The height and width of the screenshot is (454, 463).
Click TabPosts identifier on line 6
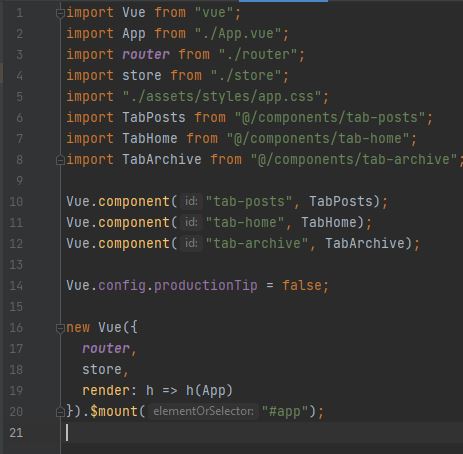[154, 118]
